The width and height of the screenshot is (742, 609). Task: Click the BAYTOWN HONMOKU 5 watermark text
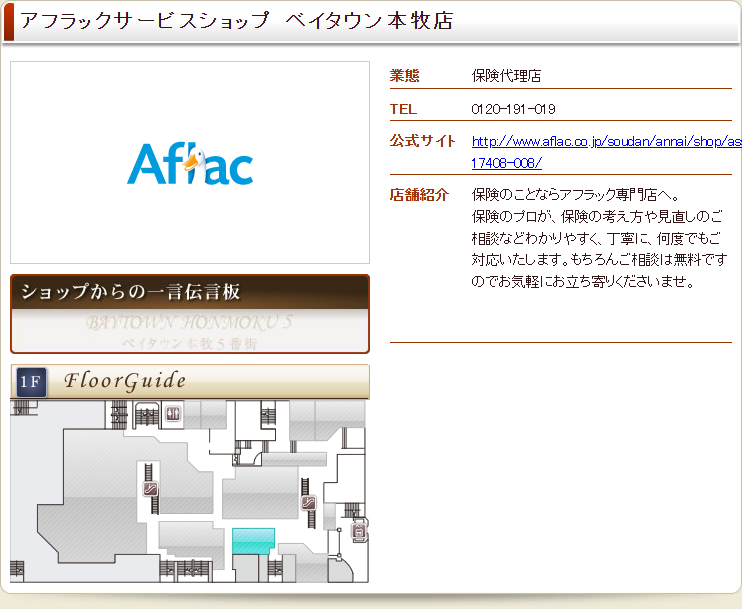pos(190,324)
